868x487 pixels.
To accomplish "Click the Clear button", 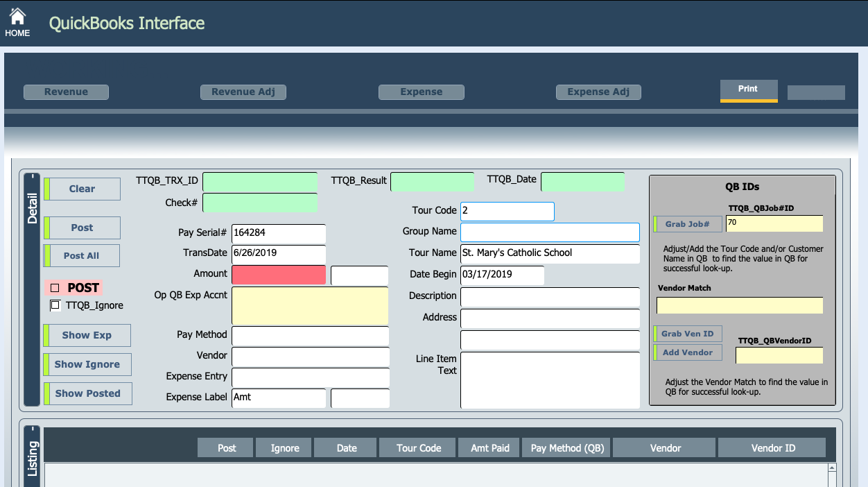I will pyautogui.click(x=82, y=189).
